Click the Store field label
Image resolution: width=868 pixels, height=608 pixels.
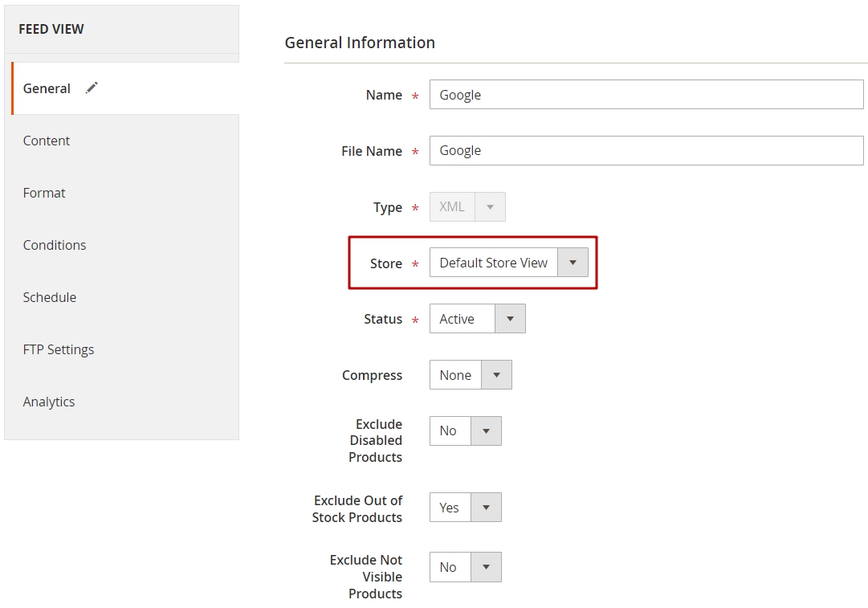point(386,263)
